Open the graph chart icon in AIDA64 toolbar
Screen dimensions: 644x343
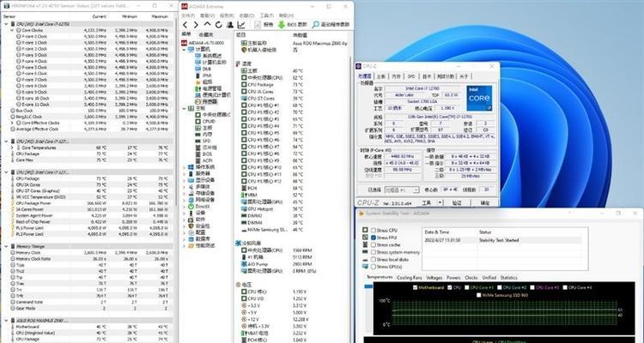click(241, 25)
